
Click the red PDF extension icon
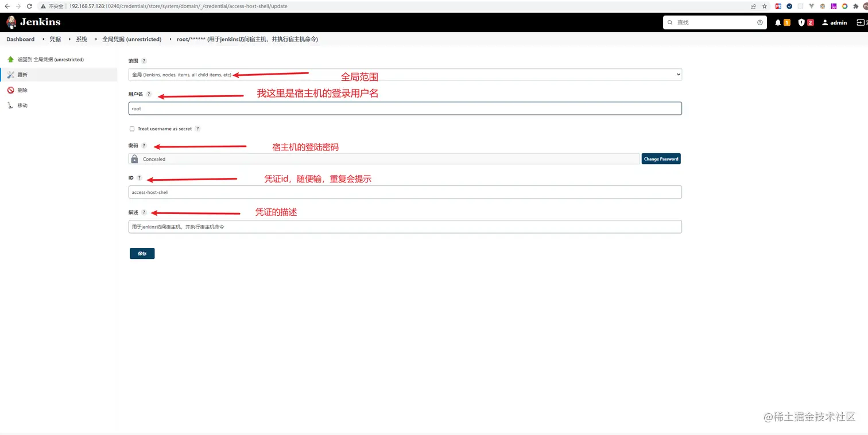(x=778, y=6)
